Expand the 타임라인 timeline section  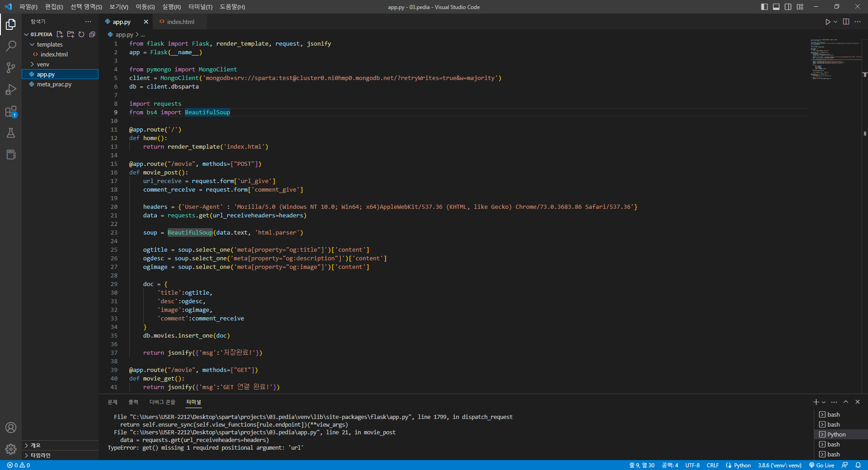(60, 455)
